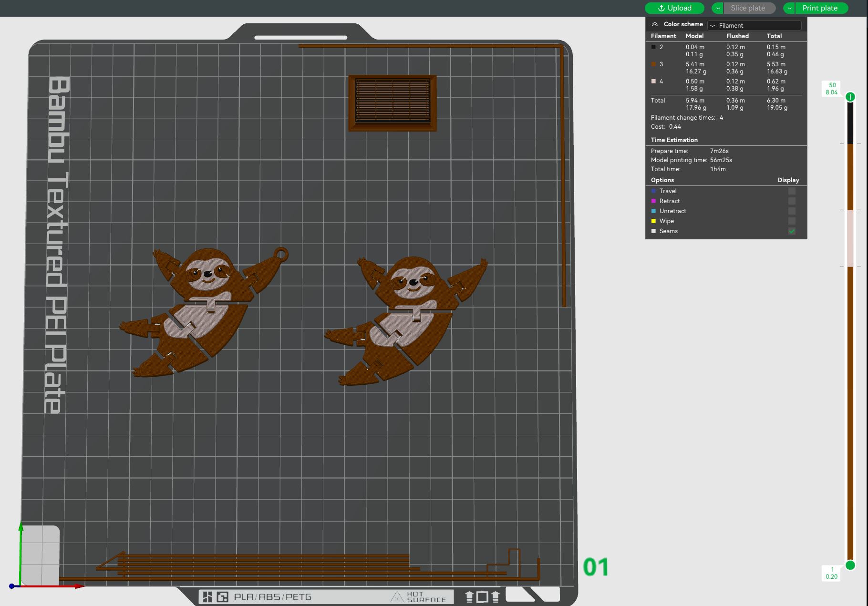This screenshot has width=868, height=606.
Task: Toggle the Wipe display checkbox
Action: [792, 221]
